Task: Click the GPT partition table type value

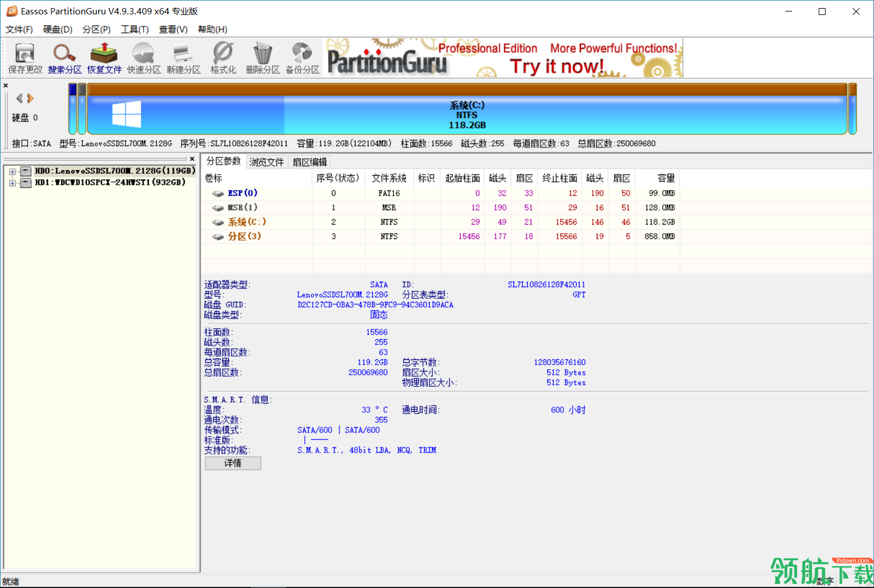Action: coord(579,295)
